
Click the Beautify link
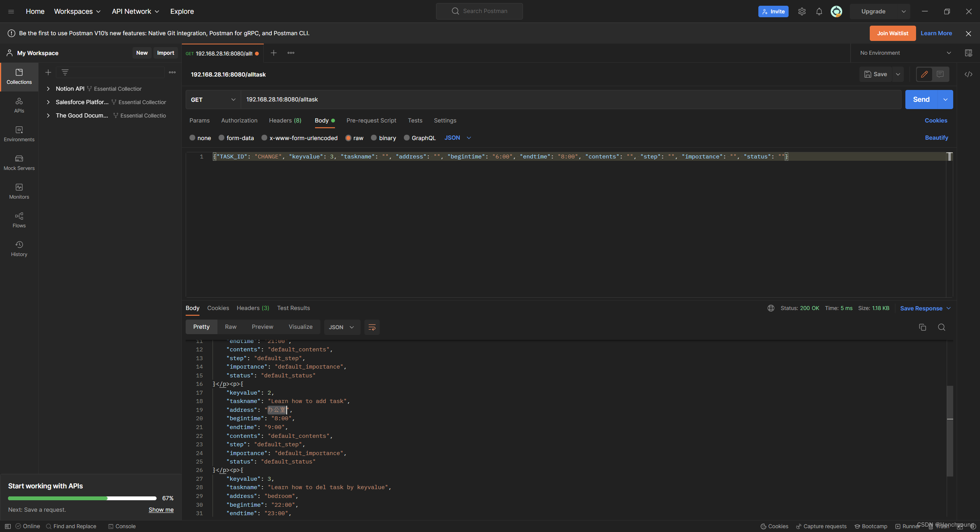pos(936,138)
